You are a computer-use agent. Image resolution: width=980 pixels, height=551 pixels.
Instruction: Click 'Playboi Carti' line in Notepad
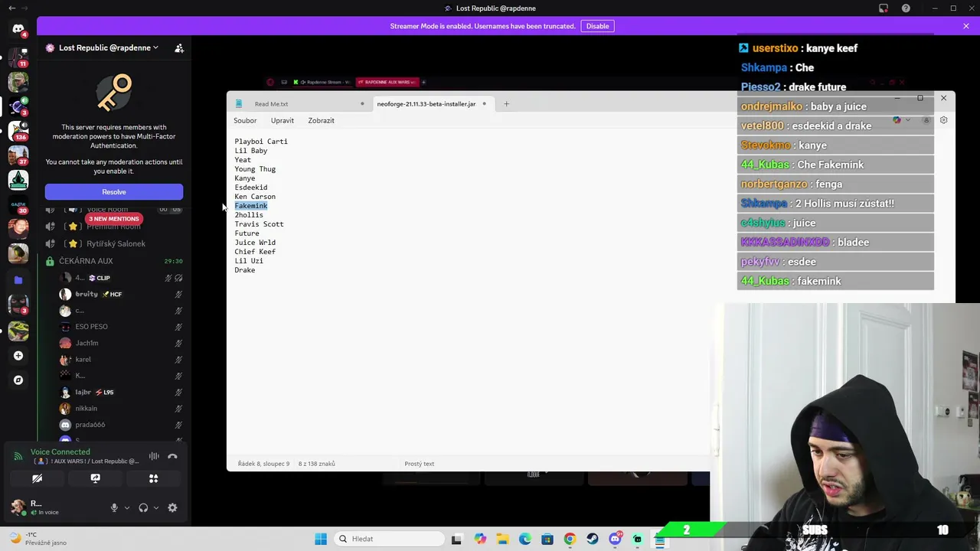pyautogui.click(x=261, y=142)
